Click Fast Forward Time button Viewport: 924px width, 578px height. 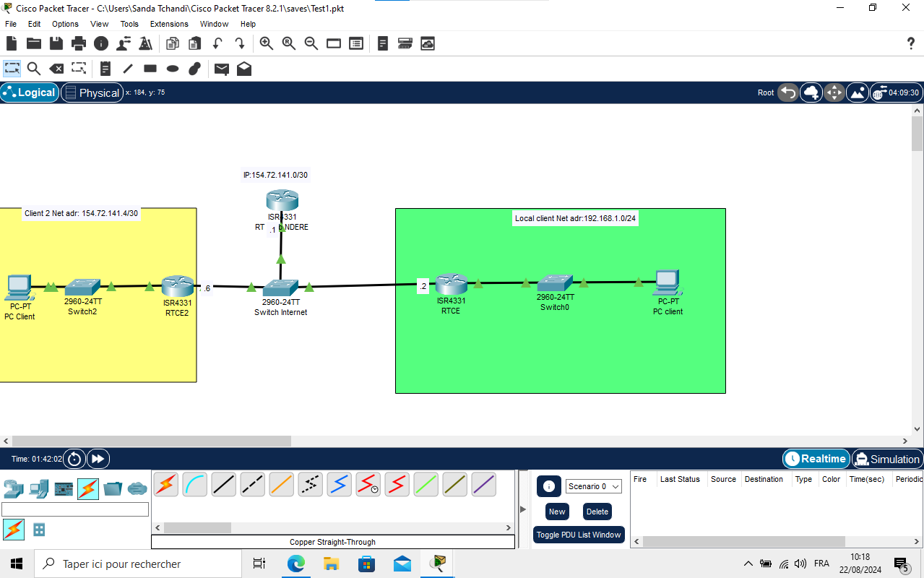(x=98, y=459)
